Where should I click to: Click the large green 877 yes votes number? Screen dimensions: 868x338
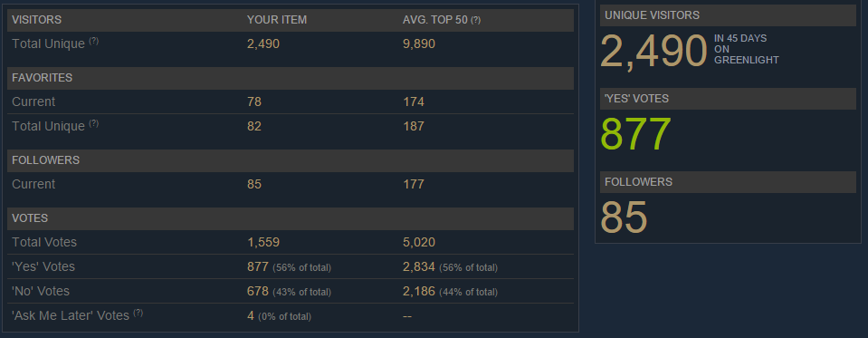pos(635,135)
